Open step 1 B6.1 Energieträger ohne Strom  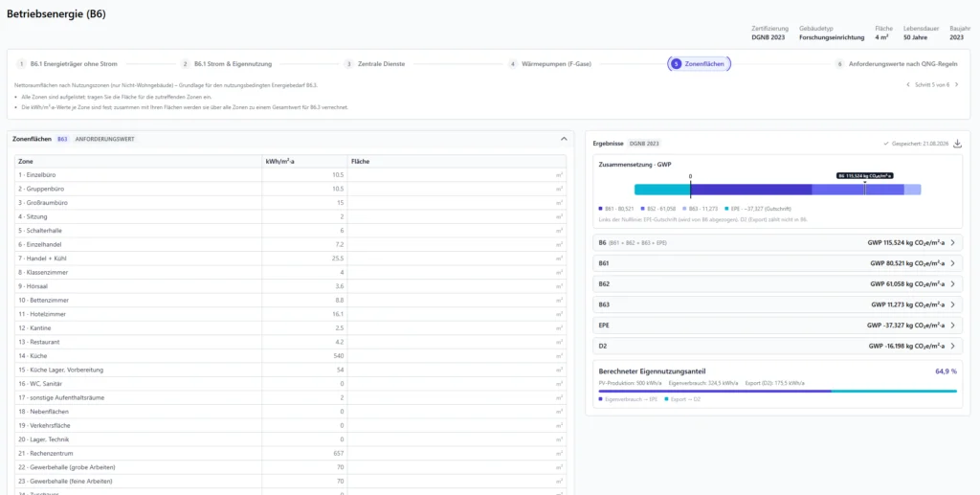click(68, 64)
